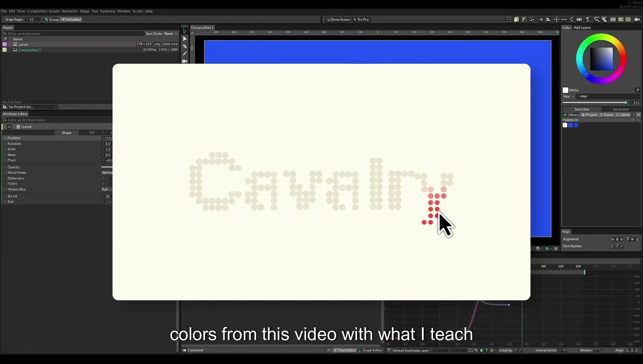The width and height of the screenshot is (643, 364).
Task: Open the No Project Set dropdown
Action: click(x=32, y=107)
